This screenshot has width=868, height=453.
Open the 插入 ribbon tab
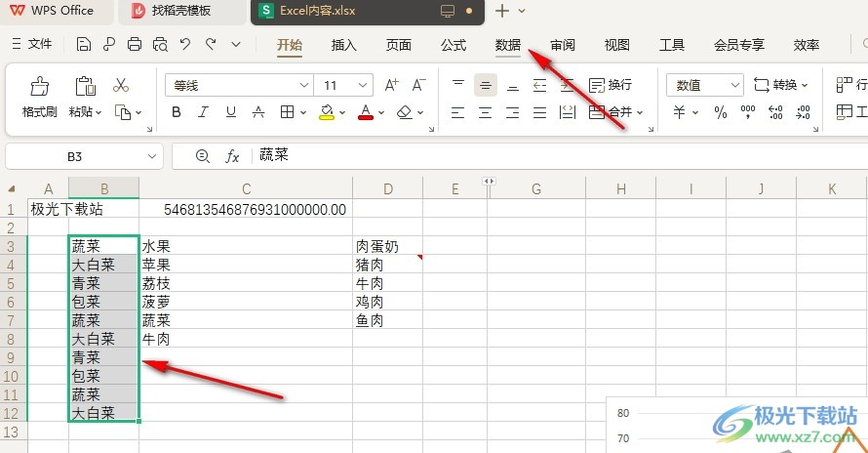[343, 45]
